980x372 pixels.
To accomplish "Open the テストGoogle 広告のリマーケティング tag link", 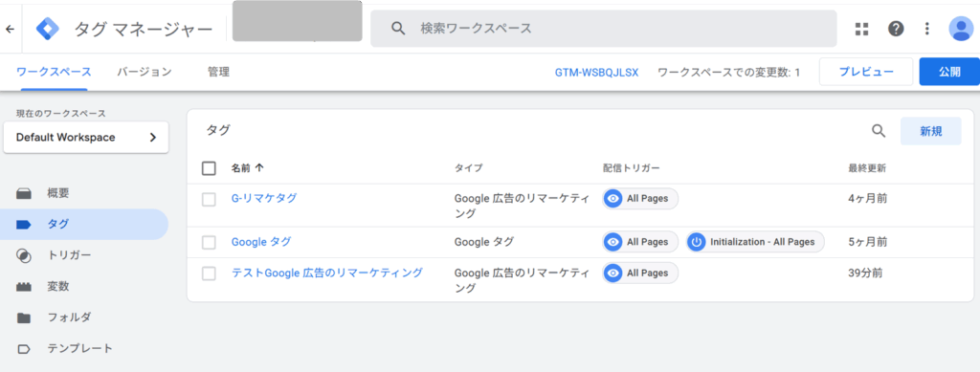I will click(x=327, y=273).
